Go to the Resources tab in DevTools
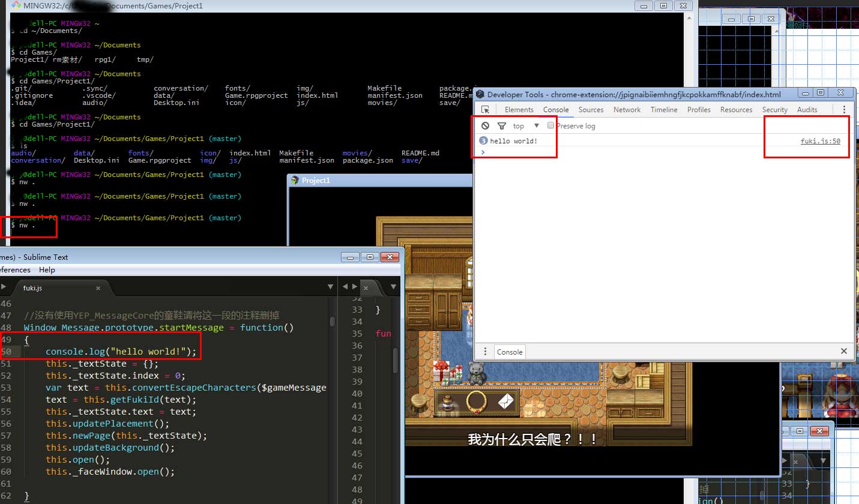 pyautogui.click(x=736, y=110)
